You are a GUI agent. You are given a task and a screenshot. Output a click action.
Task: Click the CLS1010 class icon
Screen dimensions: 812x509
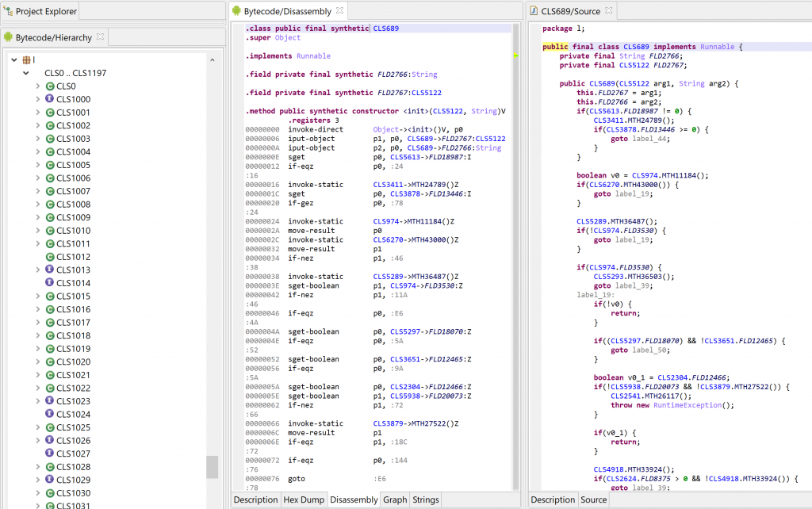(50, 231)
